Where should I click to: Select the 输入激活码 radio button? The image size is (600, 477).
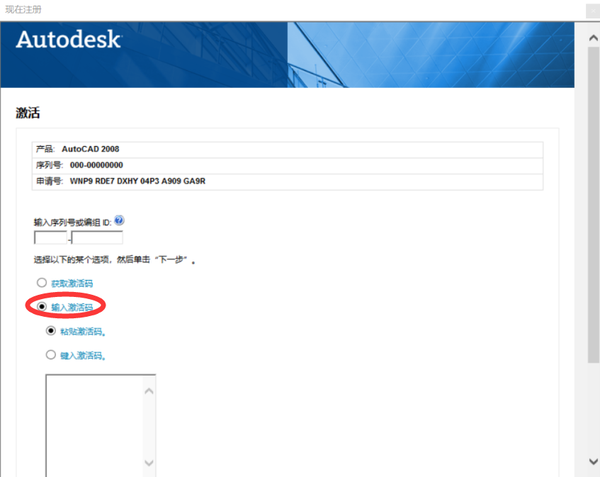(x=41, y=306)
